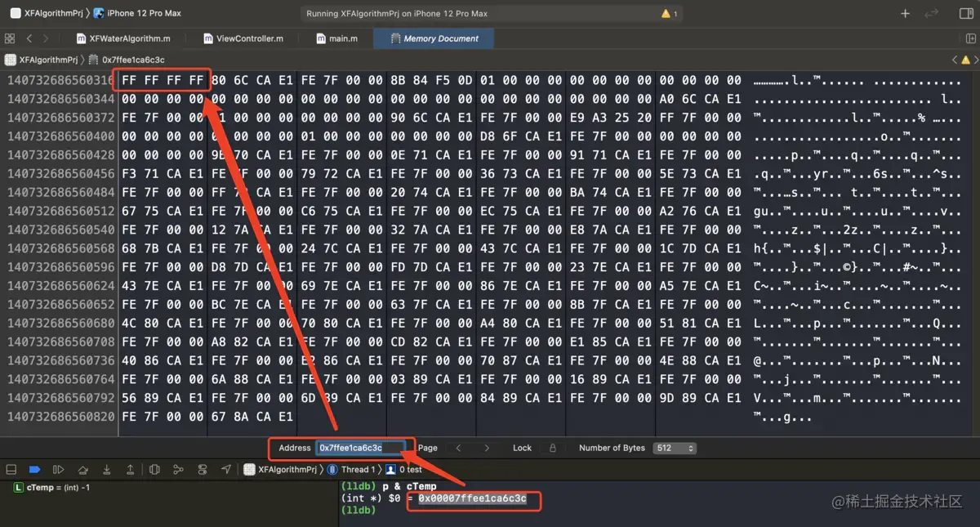This screenshot has height=527, width=980.
Task: Go back with the navigation chevron
Action: coord(29,38)
